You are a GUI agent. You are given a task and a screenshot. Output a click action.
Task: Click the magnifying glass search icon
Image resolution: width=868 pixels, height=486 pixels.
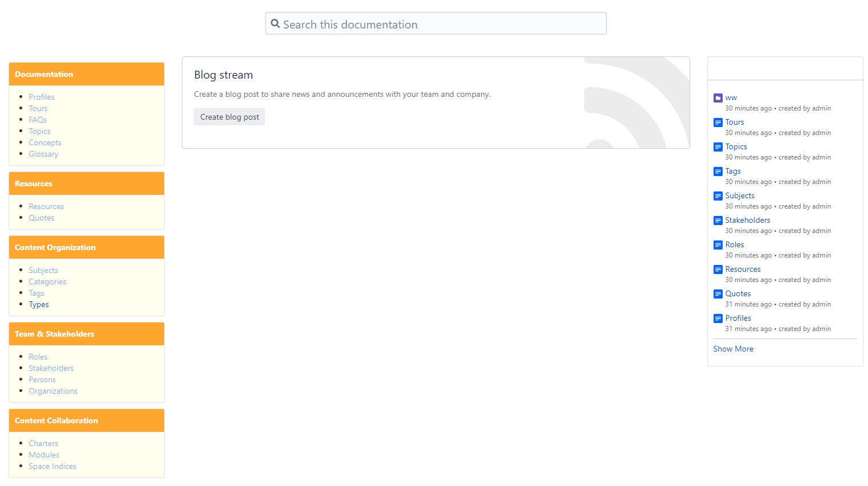(275, 24)
